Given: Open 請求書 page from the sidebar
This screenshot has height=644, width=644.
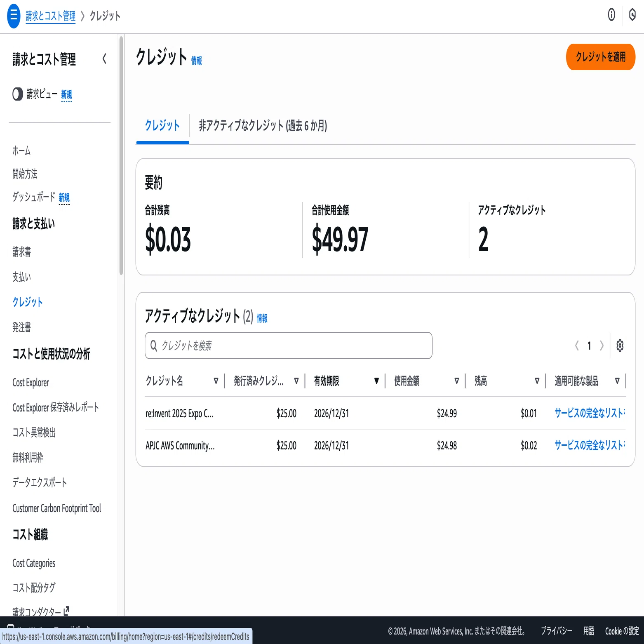Looking at the screenshot, I should (21, 251).
